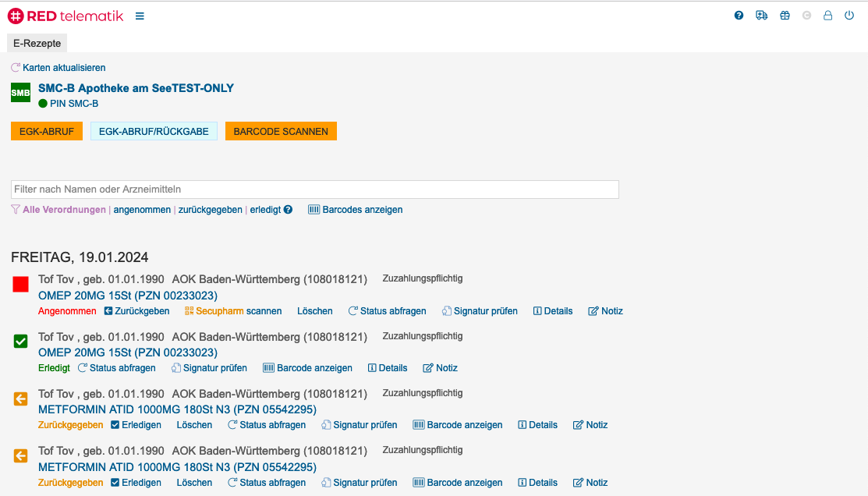
Task: Click Erledigen on the first METFORMIN prescription
Action: pyautogui.click(x=136, y=425)
